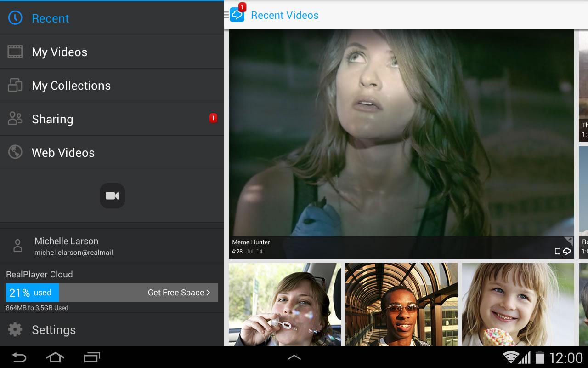588x368 pixels.
Task: Click the My Collections stack icon
Action: 15,85
